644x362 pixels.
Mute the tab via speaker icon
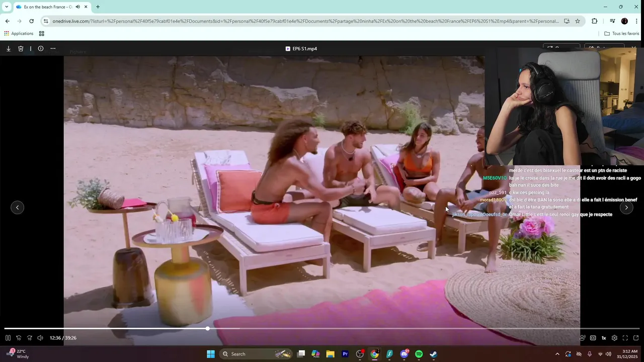(x=78, y=7)
